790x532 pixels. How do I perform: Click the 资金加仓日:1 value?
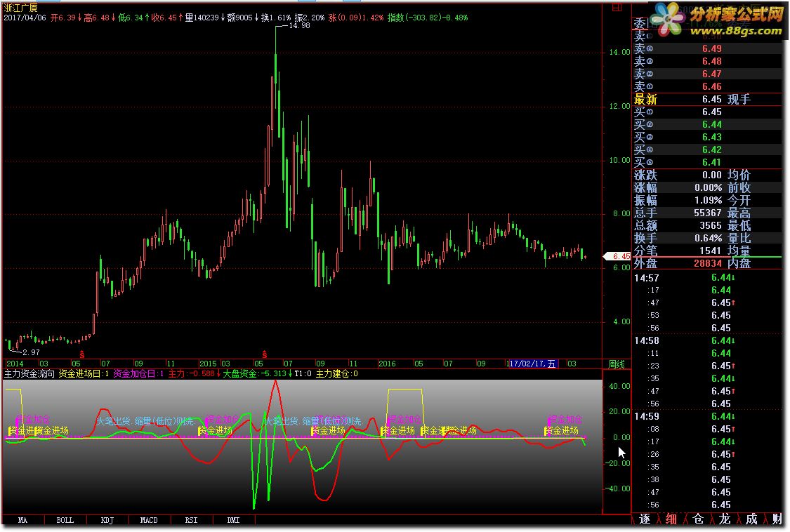coord(138,374)
